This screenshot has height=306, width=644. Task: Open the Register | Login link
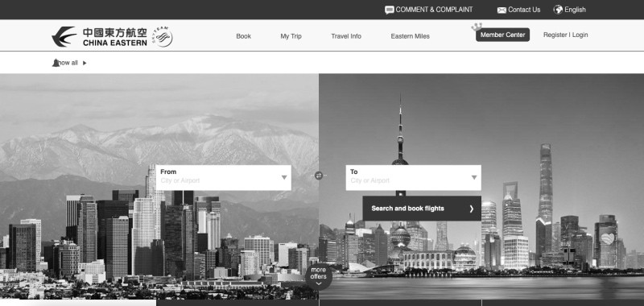566,35
